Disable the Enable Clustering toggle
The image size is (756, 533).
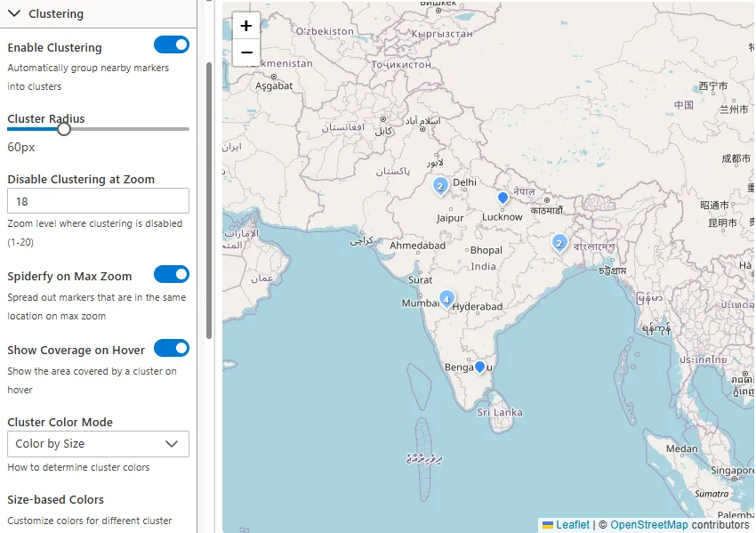pos(172,44)
